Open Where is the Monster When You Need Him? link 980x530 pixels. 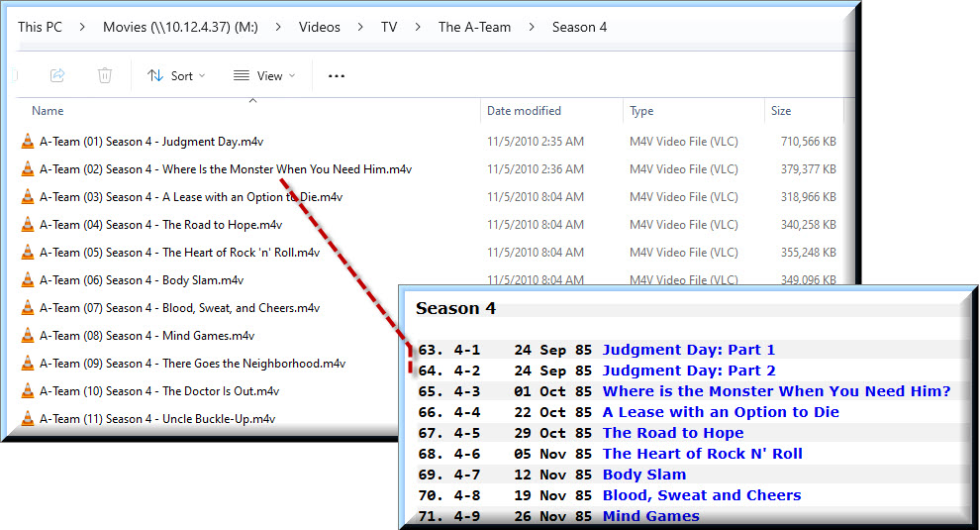tap(776, 391)
